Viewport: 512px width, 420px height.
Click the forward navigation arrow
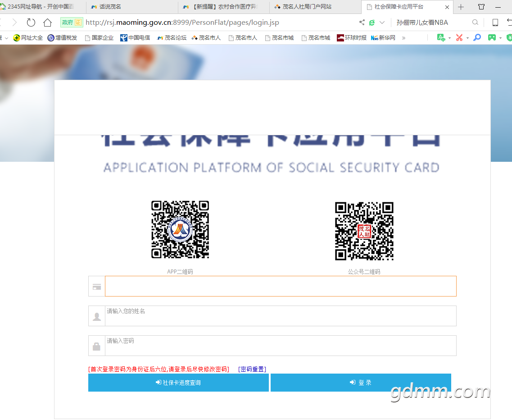14,23
